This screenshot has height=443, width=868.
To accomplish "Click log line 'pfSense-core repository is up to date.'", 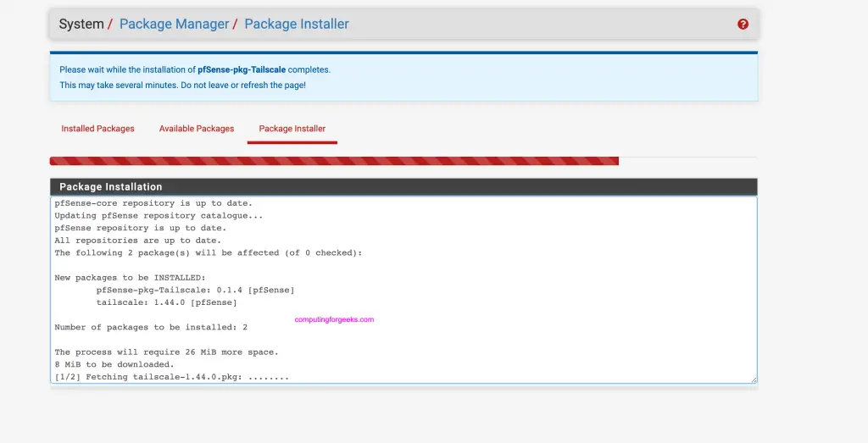I will click(x=153, y=203).
